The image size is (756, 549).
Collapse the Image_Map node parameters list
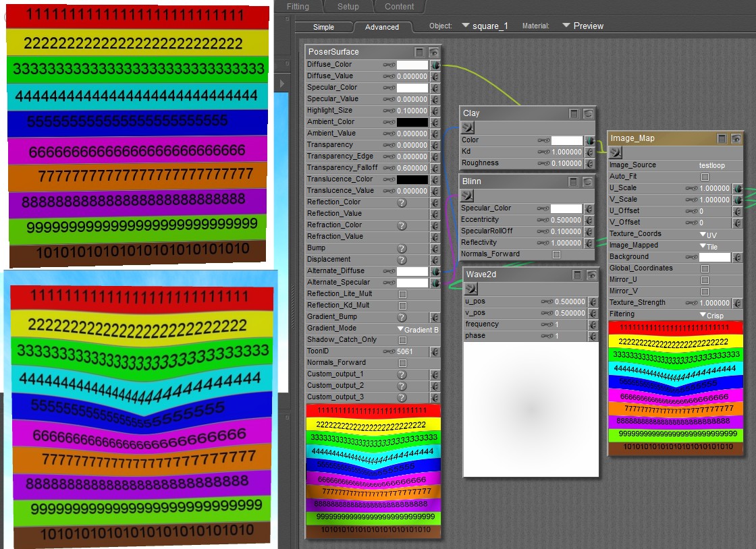pos(722,138)
